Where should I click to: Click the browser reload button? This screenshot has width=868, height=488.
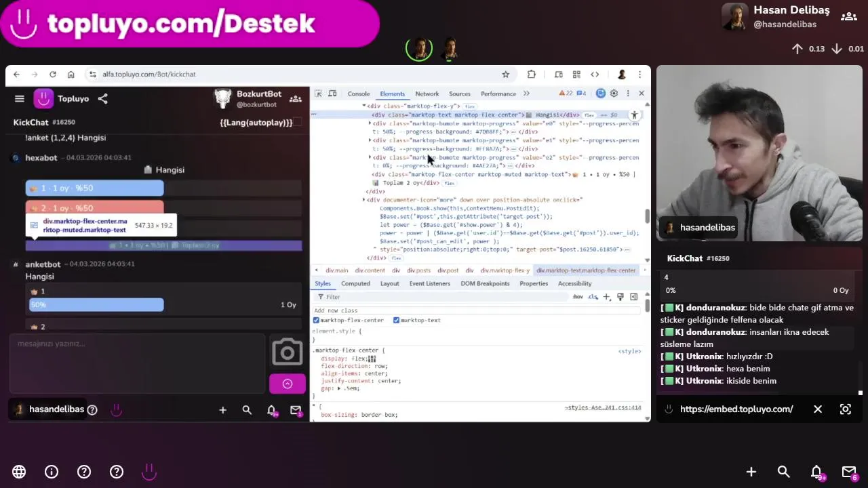(52, 75)
